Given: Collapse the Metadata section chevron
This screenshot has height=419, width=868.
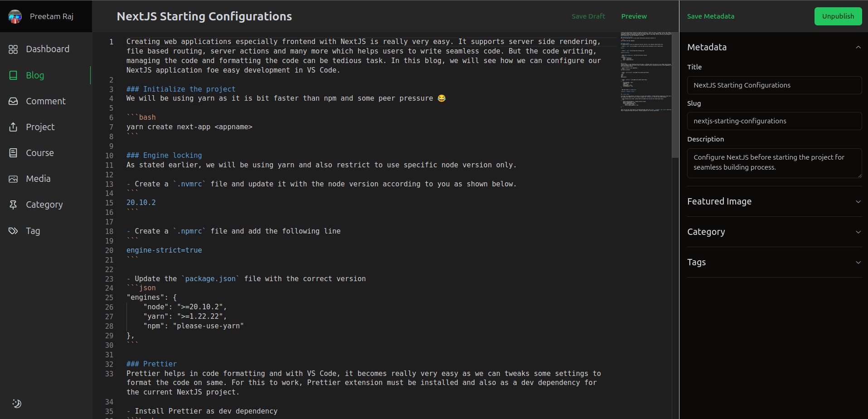Looking at the screenshot, I should (x=858, y=47).
